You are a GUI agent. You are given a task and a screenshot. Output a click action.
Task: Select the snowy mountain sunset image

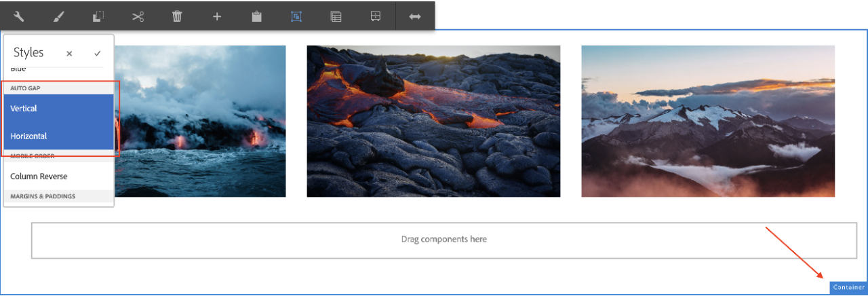pyautogui.click(x=708, y=121)
